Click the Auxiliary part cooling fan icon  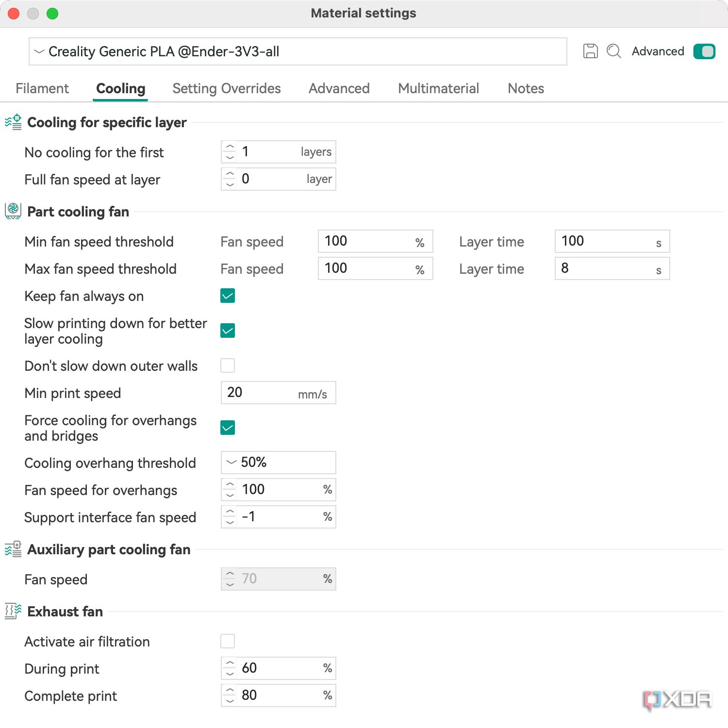13,549
